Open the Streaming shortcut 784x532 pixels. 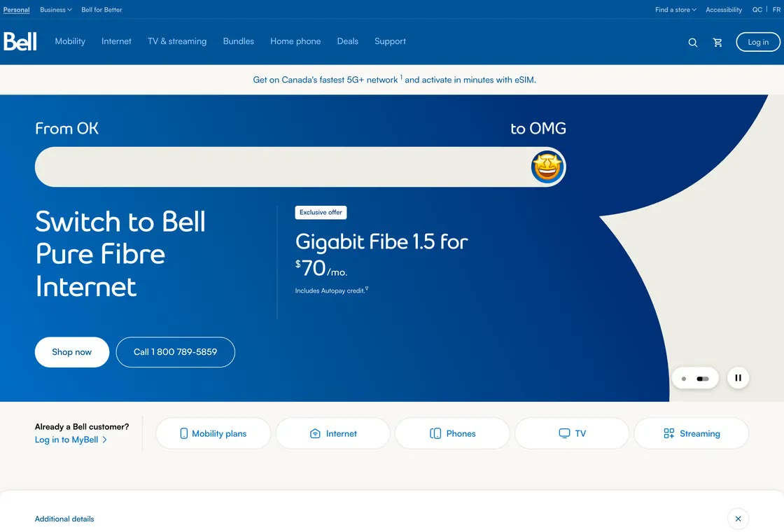[x=692, y=433]
